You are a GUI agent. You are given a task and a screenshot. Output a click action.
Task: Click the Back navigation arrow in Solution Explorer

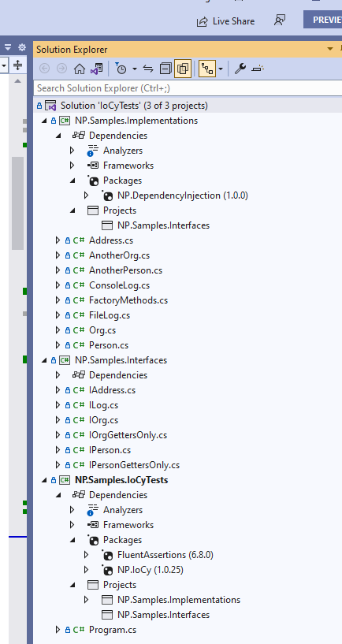[x=44, y=69]
